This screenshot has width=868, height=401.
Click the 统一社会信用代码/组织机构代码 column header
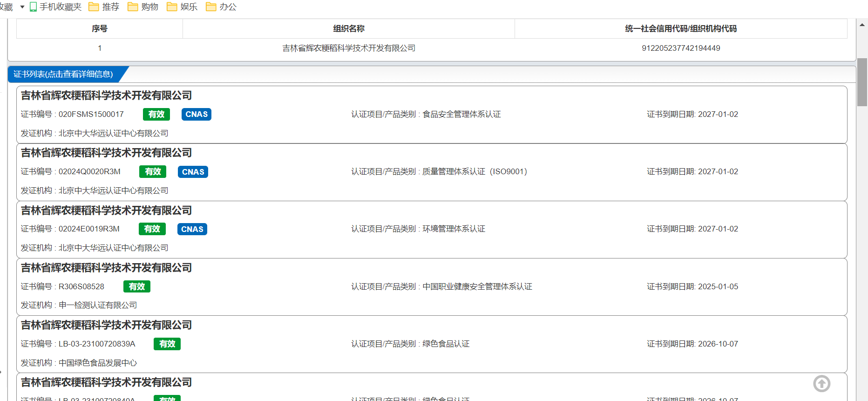pos(681,29)
